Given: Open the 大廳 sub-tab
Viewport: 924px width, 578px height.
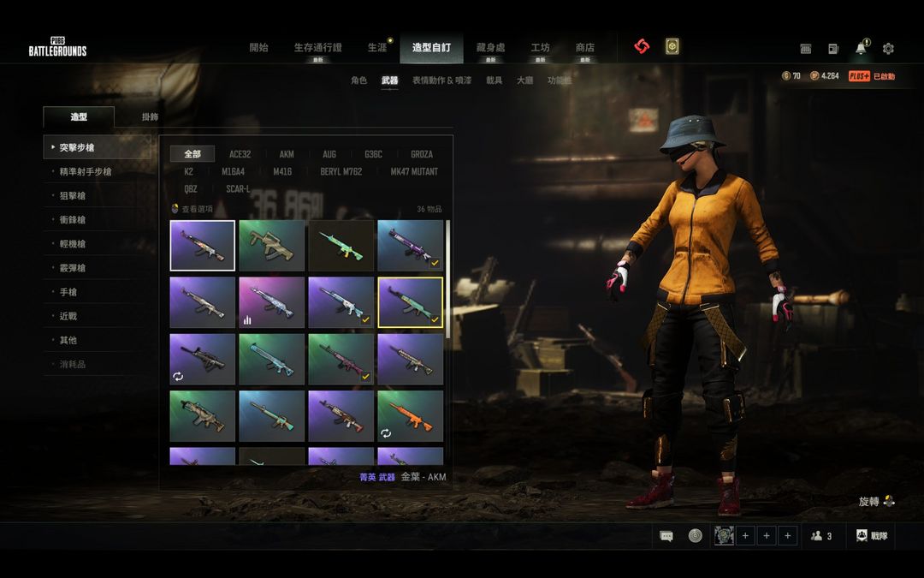Looking at the screenshot, I should pyautogui.click(x=524, y=80).
